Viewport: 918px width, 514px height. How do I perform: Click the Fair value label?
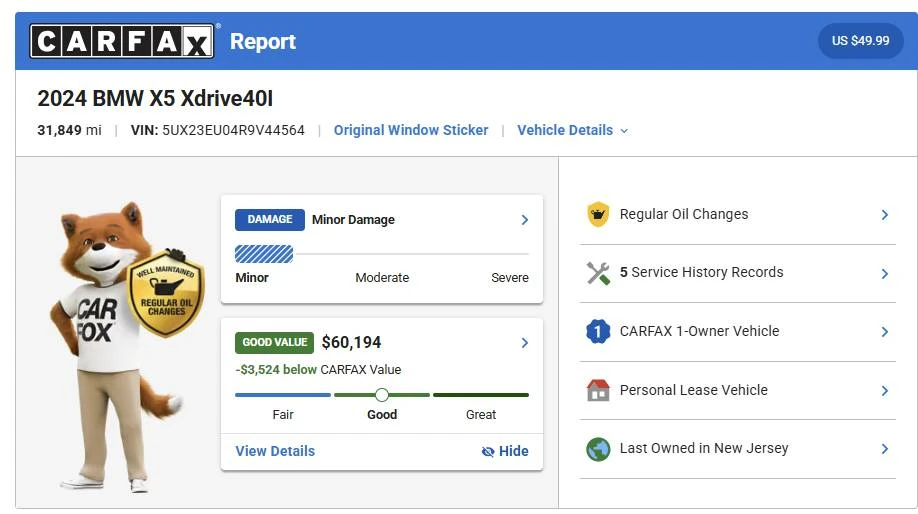(x=283, y=415)
